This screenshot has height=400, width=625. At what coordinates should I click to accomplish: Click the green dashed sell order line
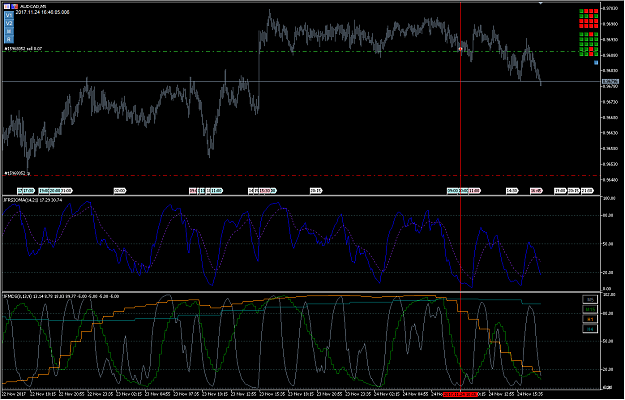pos(299,51)
